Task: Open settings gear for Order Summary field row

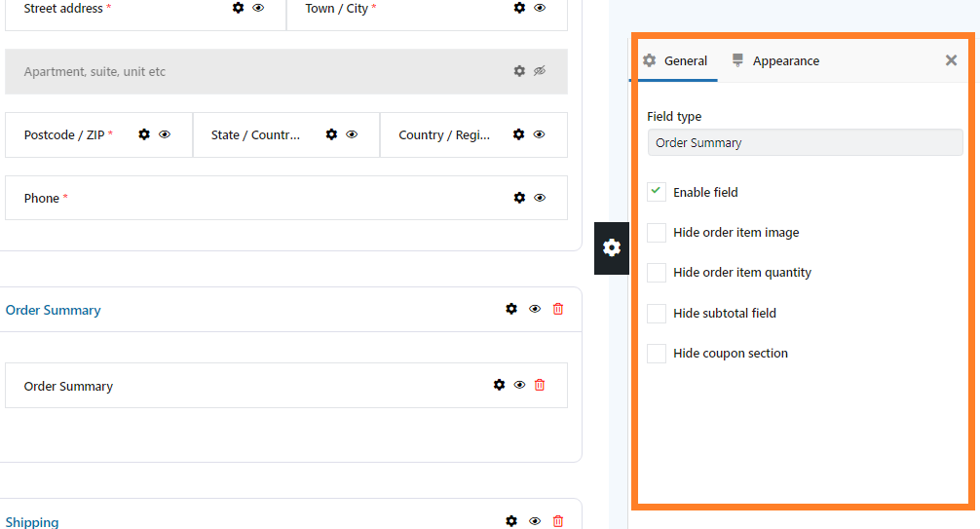Action: tap(499, 385)
